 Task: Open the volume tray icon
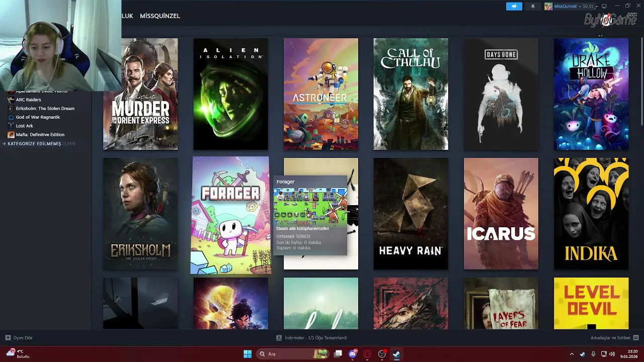[612, 354]
